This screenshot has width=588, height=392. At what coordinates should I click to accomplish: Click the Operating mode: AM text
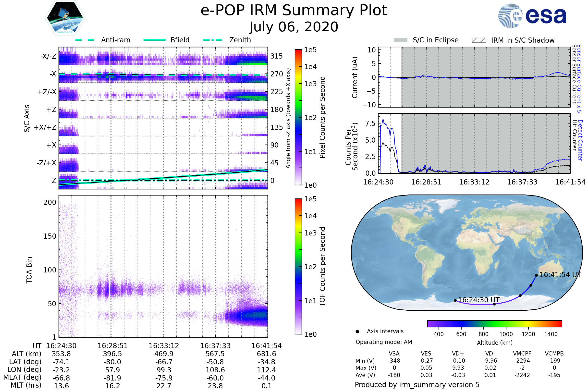point(384,342)
